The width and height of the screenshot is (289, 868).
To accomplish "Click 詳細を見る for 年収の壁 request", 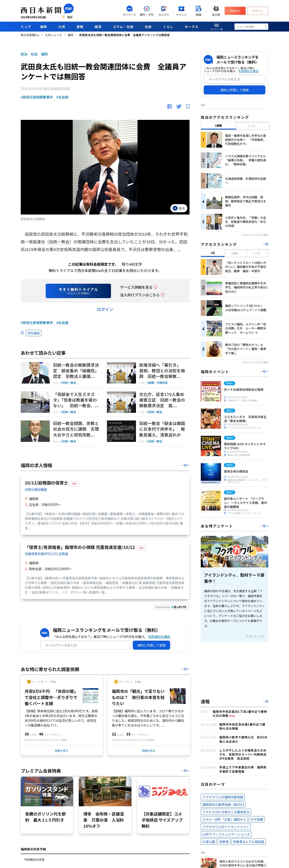I will tap(62, 751).
